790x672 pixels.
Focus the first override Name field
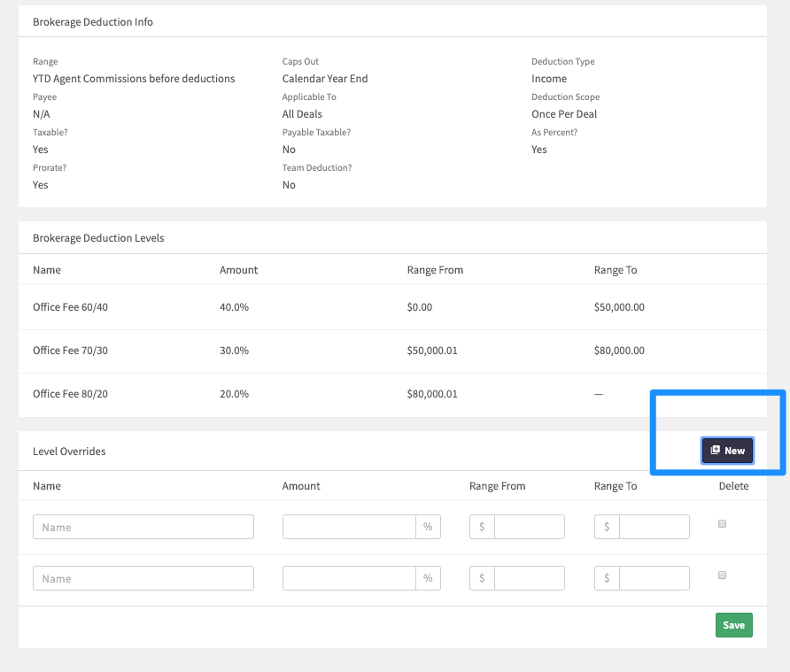point(143,527)
